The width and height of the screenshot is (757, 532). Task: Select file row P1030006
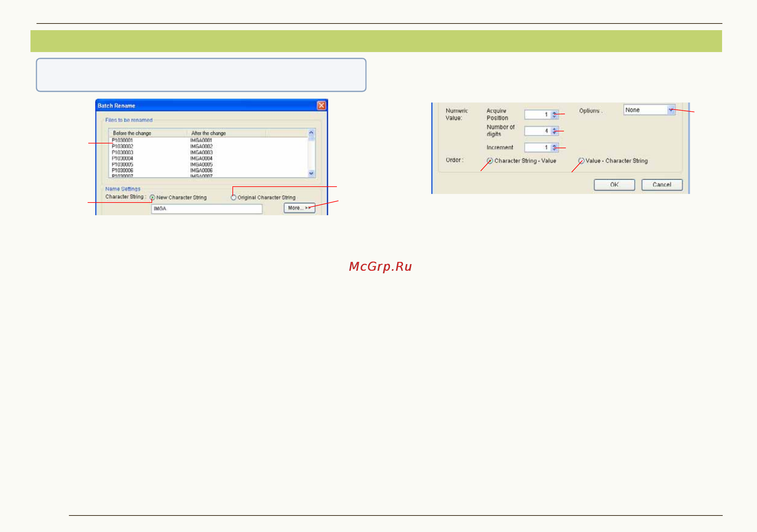[x=122, y=170]
